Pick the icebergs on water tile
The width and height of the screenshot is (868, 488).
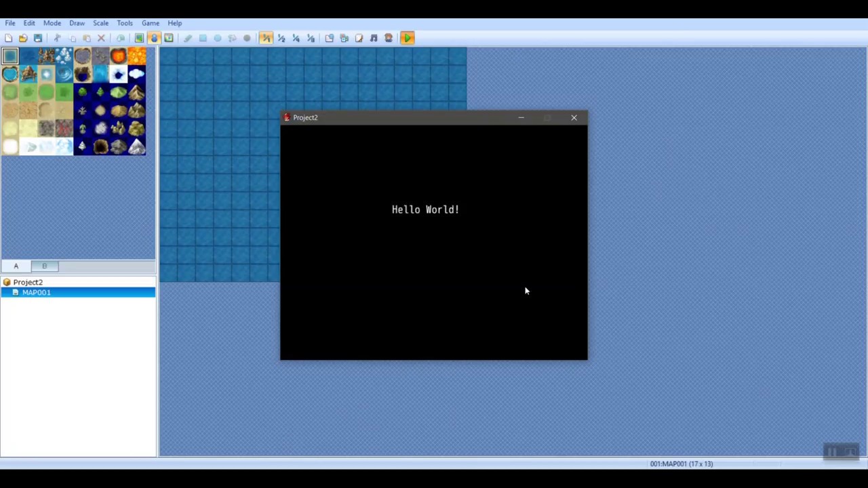click(64, 56)
